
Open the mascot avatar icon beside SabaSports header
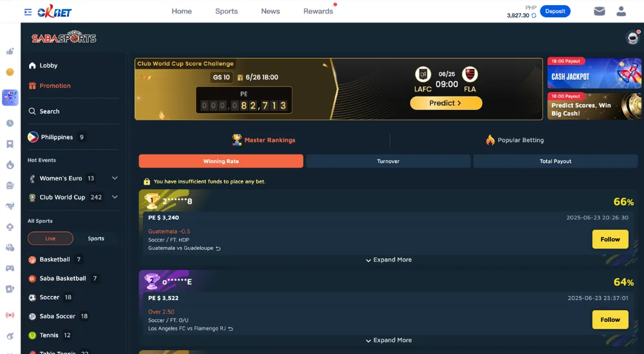click(x=632, y=38)
